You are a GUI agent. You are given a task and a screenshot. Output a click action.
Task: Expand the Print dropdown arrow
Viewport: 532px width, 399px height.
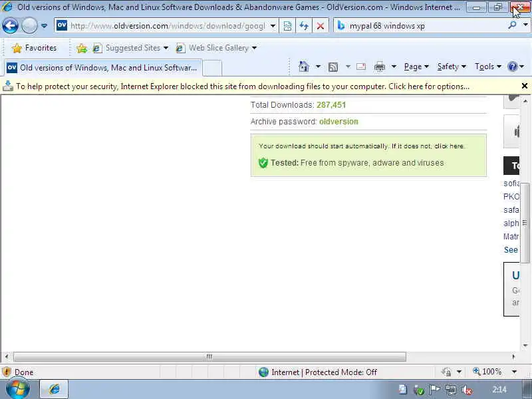coord(394,66)
